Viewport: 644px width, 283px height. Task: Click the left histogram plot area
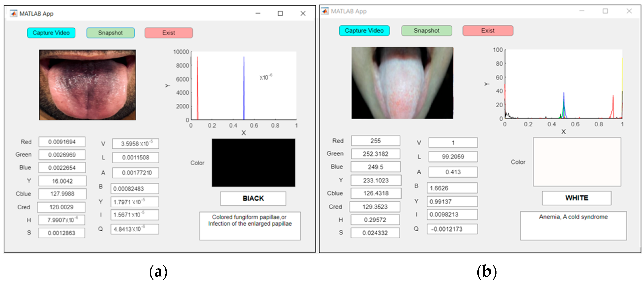244,86
